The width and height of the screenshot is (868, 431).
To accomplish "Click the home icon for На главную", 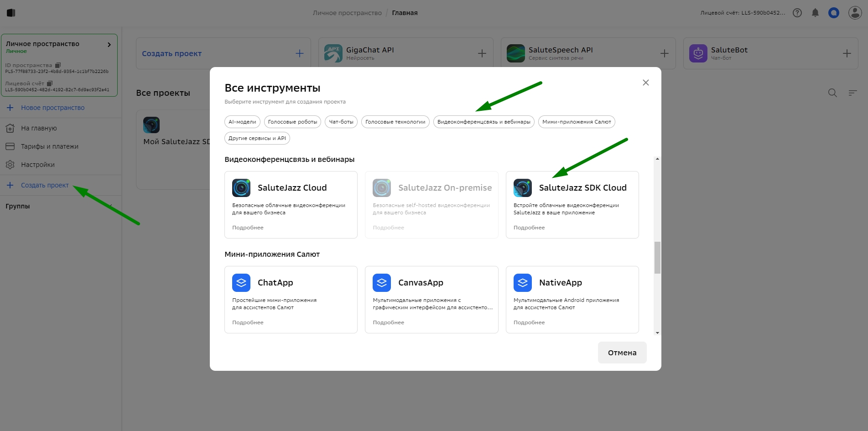I will 10,128.
